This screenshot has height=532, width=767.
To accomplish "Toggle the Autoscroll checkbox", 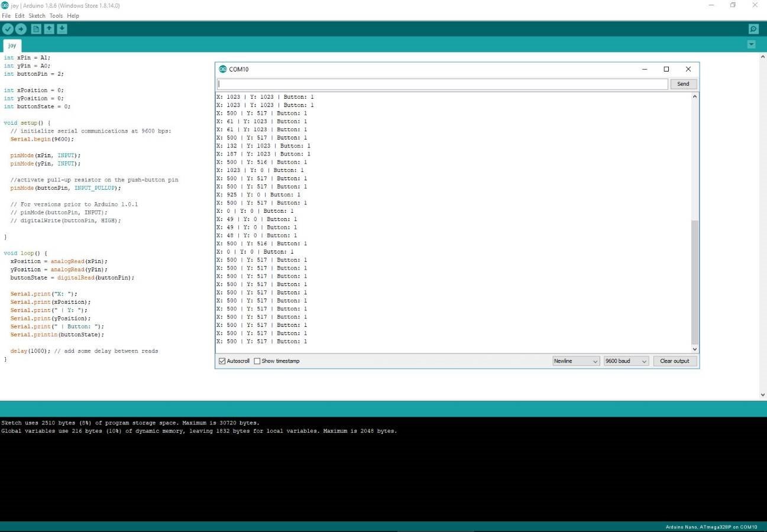I will tap(222, 361).
